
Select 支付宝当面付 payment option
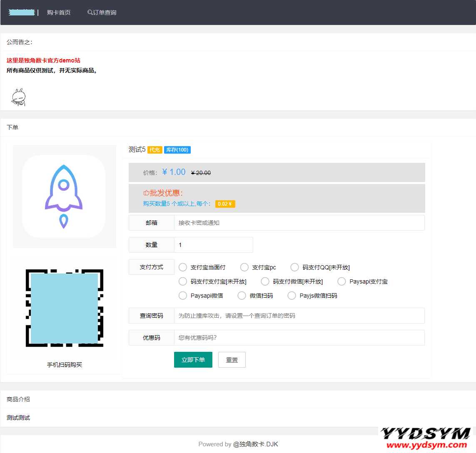pyautogui.click(x=183, y=267)
